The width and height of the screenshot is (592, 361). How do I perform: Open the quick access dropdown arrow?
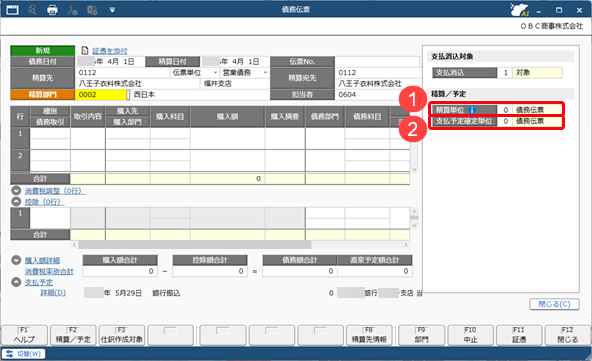coord(112,10)
